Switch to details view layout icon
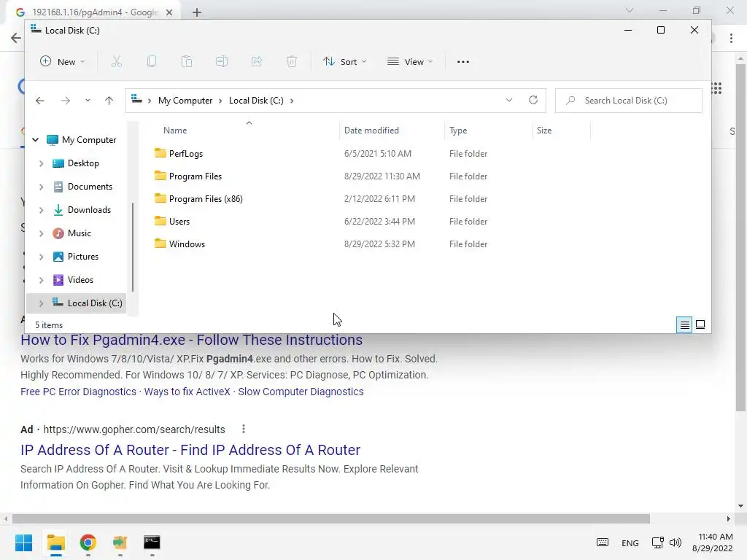The height and width of the screenshot is (560, 747). click(x=684, y=324)
